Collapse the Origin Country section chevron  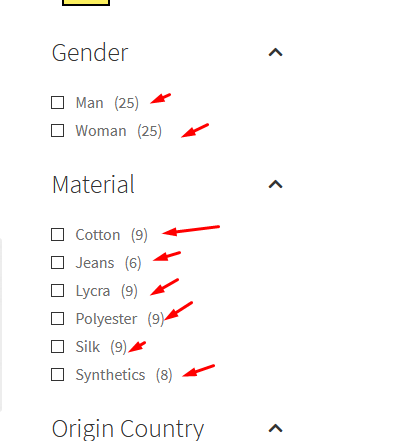coord(275,428)
